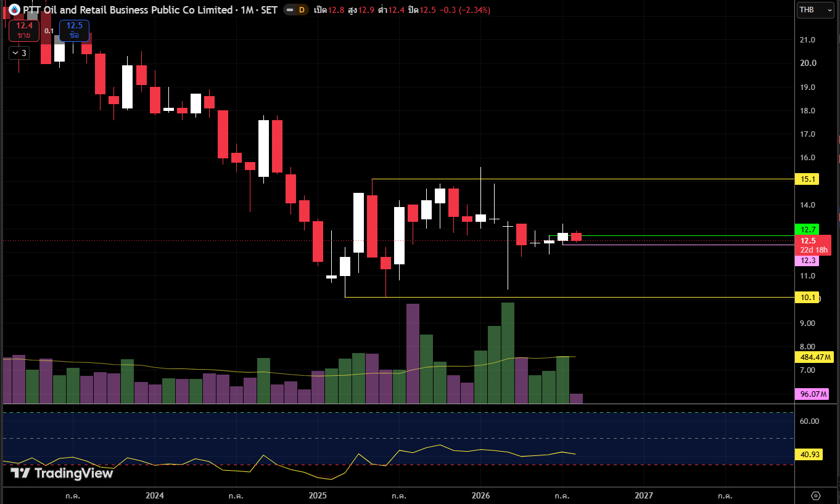Click the 20.0 price scale label
Viewport: 840px width, 504px height.
click(807, 63)
